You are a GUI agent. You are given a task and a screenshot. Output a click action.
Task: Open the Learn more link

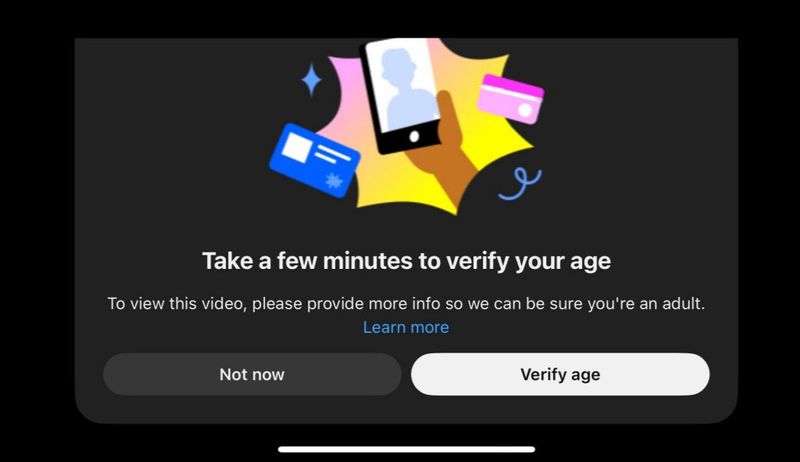(x=406, y=327)
